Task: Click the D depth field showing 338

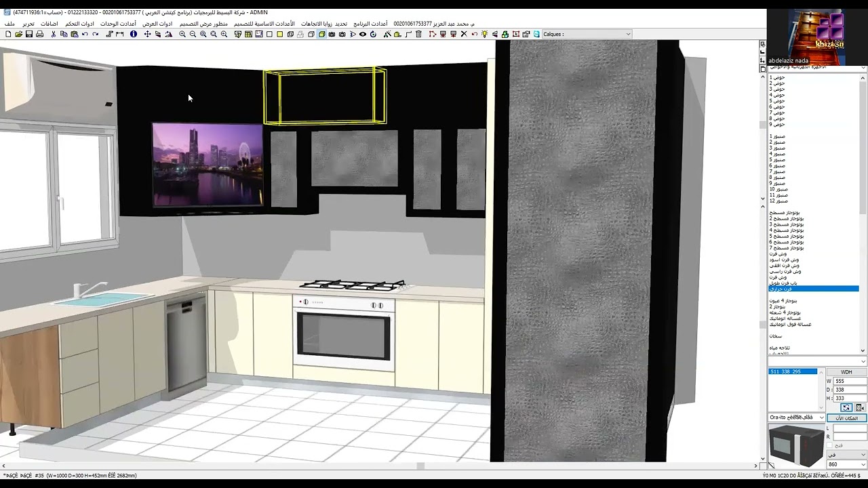Action: click(x=850, y=390)
